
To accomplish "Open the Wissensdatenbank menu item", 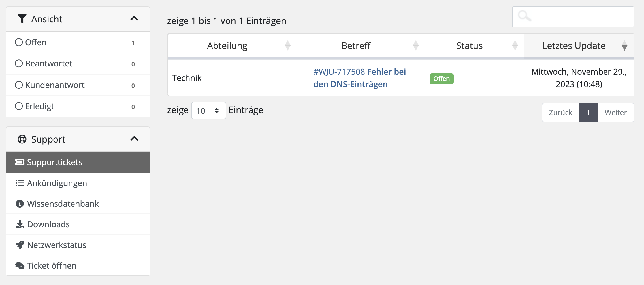I will pos(63,204).
